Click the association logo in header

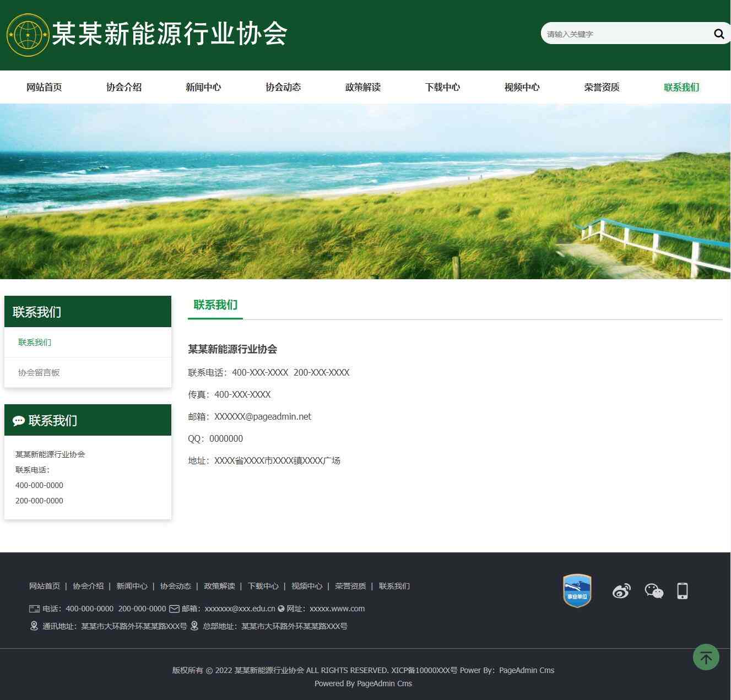point(29,35)
